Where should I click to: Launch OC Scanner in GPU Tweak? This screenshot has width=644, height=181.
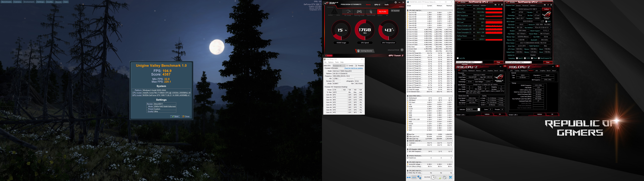[x=395, y=11]
